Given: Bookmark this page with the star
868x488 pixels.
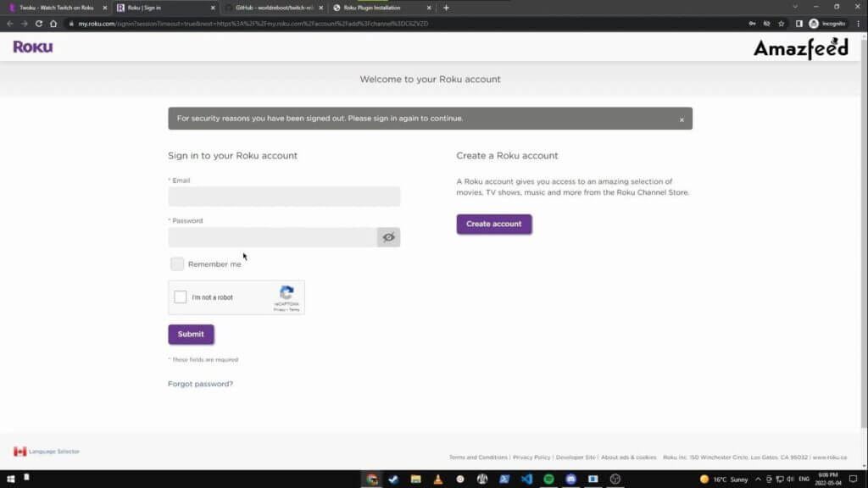Looking at the screenshot, I should point(781,24).
